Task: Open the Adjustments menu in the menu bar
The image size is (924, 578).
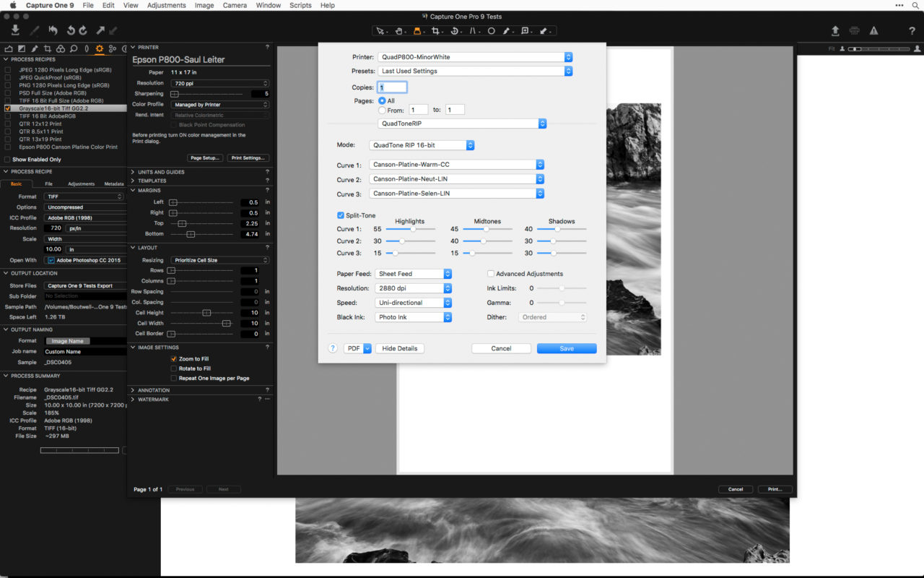Action: tap(166, 5)
